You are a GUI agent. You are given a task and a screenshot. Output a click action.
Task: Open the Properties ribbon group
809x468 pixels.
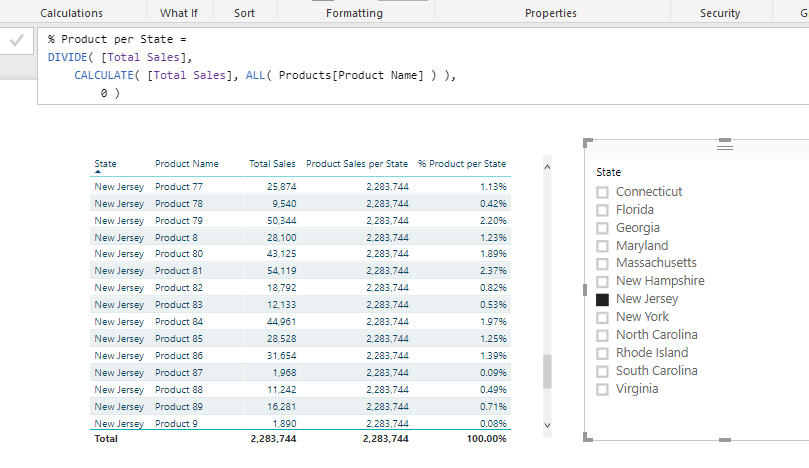[x=551, y=13]
